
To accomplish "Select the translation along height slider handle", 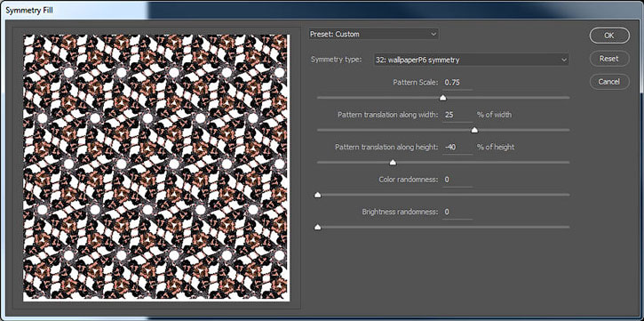I will click(393, 163).
